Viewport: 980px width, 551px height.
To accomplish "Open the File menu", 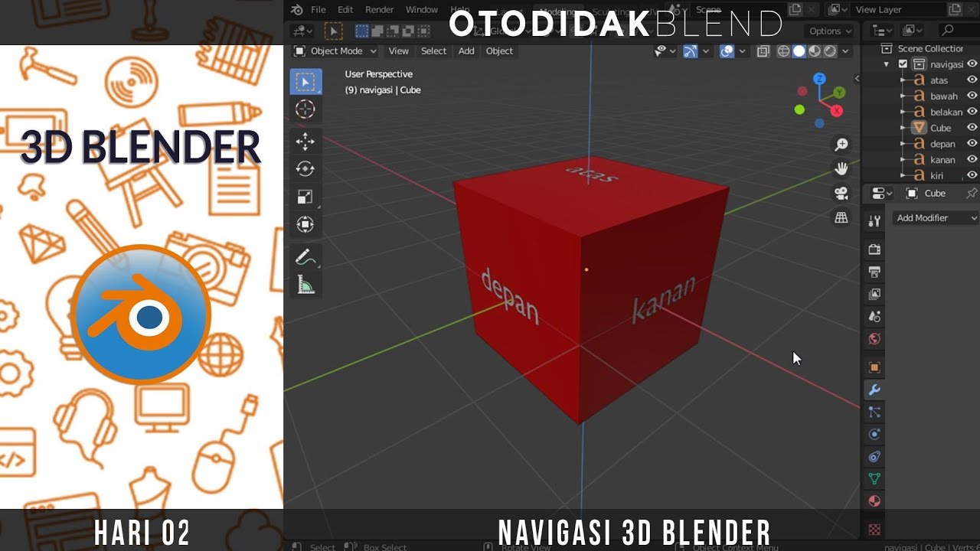I will coord(318,10).
